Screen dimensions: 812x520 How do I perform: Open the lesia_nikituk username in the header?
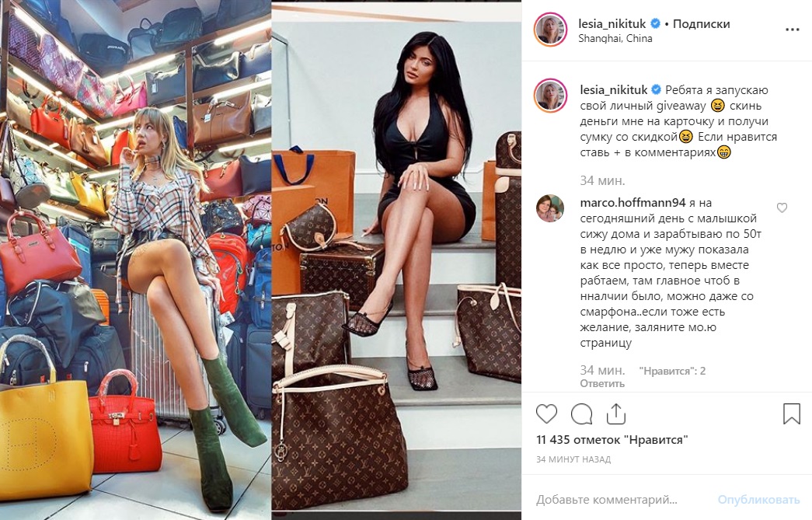[x=612, y=24]
